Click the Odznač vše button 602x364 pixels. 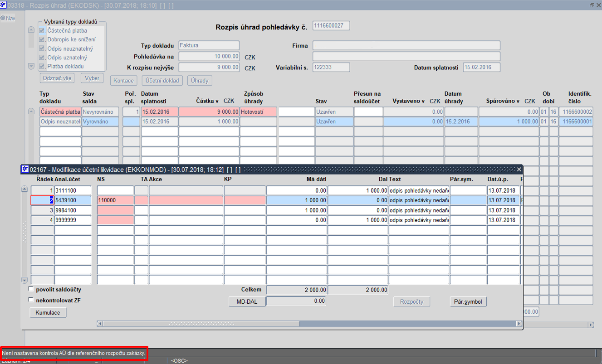(x=57, y=78)
